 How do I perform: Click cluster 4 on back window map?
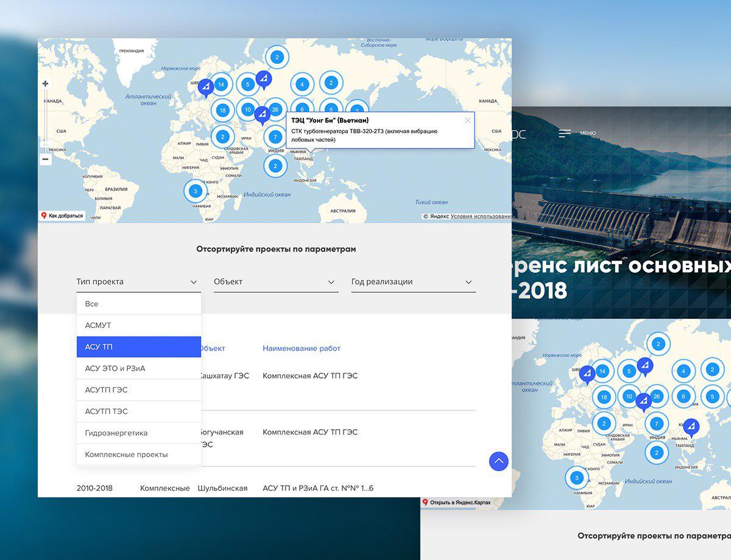point(683,371)
